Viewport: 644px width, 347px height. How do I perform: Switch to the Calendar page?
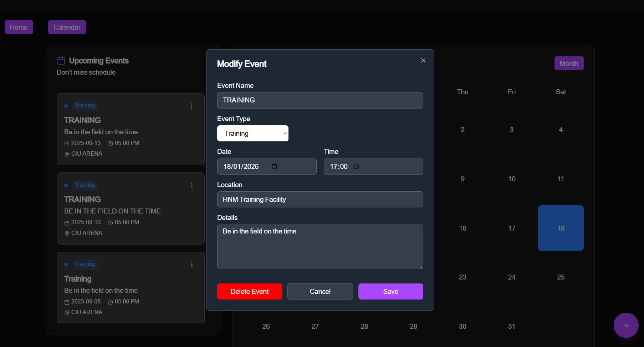click(x=67, y=27)
